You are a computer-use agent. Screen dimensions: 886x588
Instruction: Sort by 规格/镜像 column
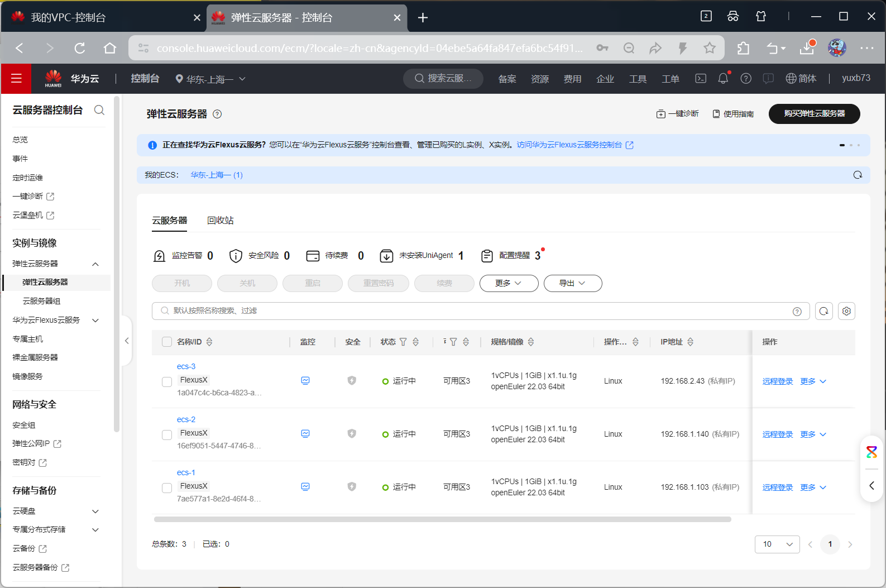click(531, 342)
